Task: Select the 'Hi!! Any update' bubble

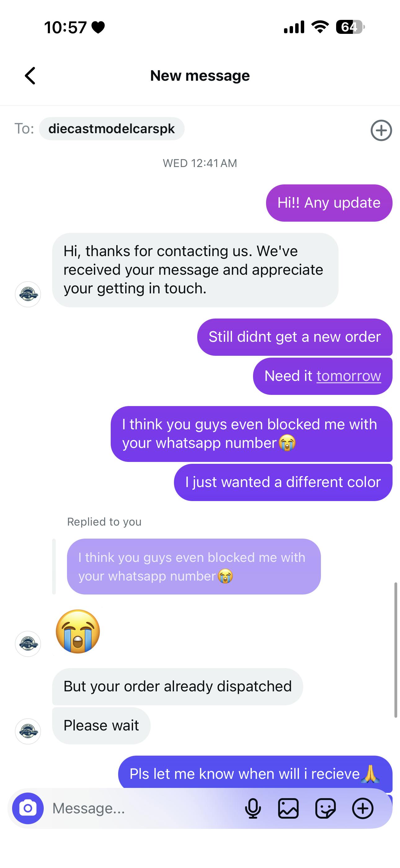Action: (329, 203)
